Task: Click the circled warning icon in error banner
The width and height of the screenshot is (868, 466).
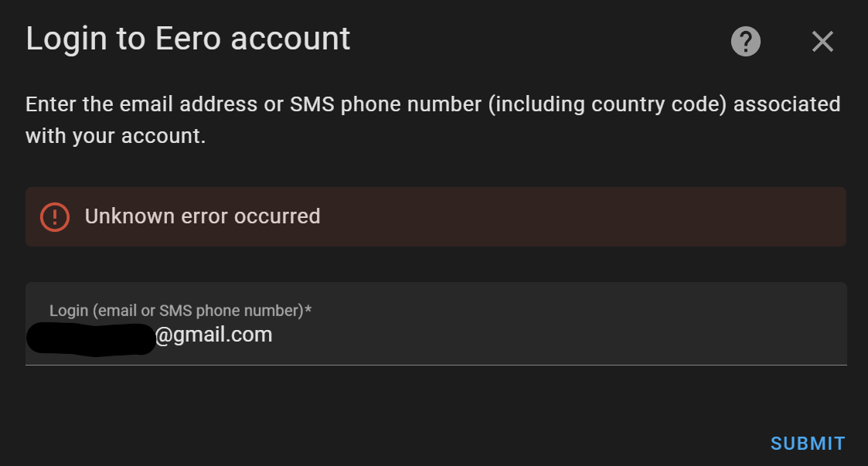Action: pyautogui.click(x=55, y=217)
